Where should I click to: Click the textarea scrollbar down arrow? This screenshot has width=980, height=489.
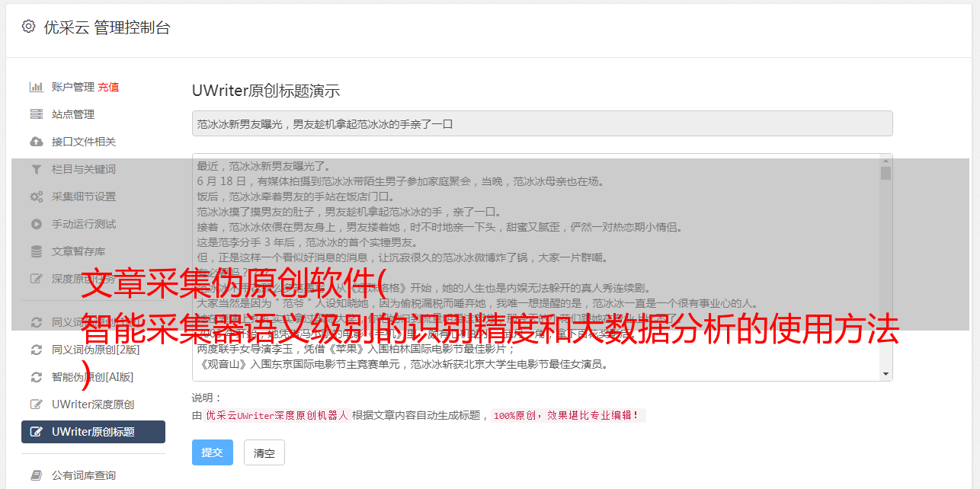[x=886, y=374]
